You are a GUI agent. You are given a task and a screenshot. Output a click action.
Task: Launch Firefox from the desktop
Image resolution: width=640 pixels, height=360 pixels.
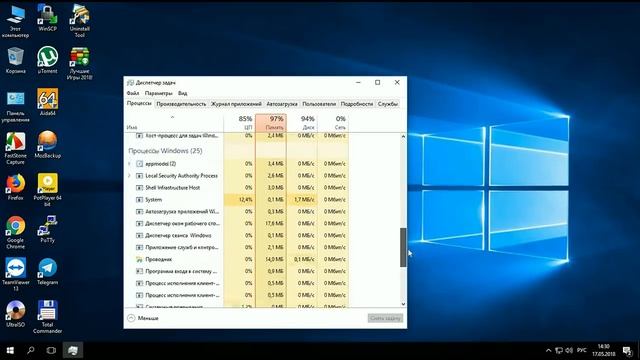click(x=16, y=187)
